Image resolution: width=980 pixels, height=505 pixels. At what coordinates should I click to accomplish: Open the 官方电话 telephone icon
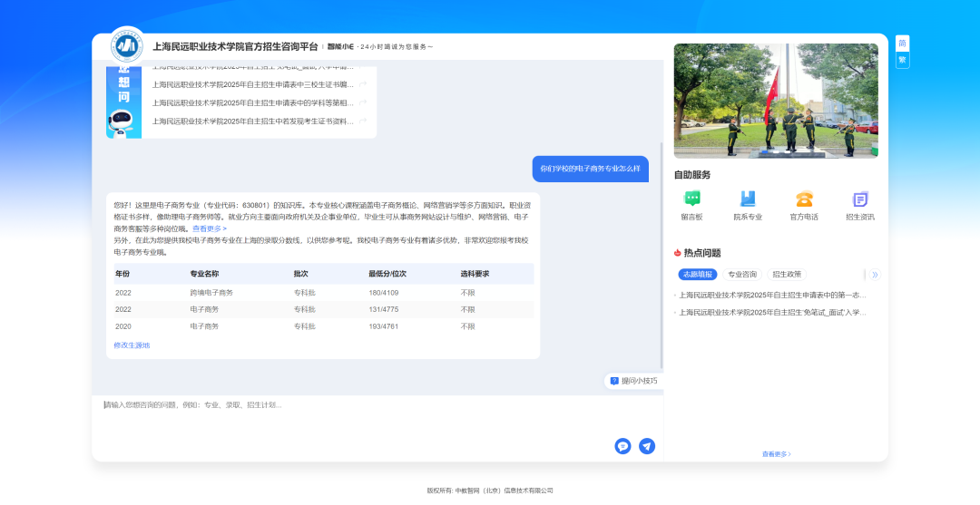click(804, 199)
